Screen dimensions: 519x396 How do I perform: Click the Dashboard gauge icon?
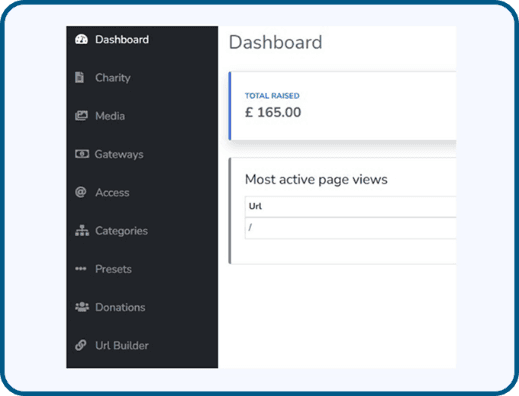81,39
